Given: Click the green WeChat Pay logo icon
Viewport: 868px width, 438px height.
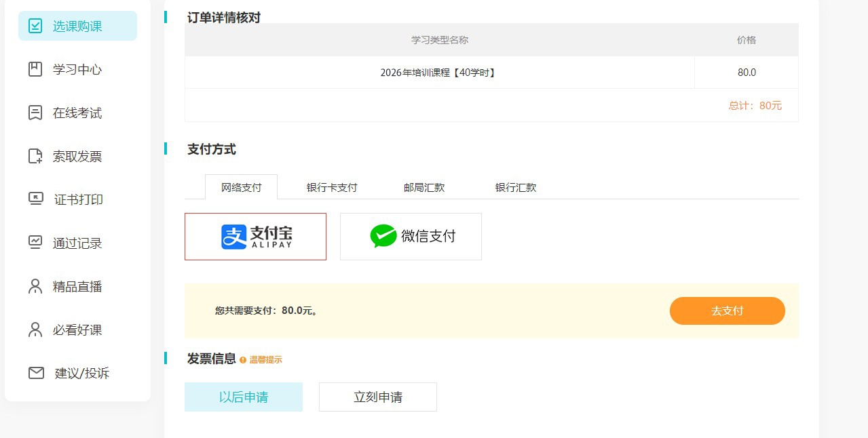Looking at the screenshot, I should (x=383, y=236).
